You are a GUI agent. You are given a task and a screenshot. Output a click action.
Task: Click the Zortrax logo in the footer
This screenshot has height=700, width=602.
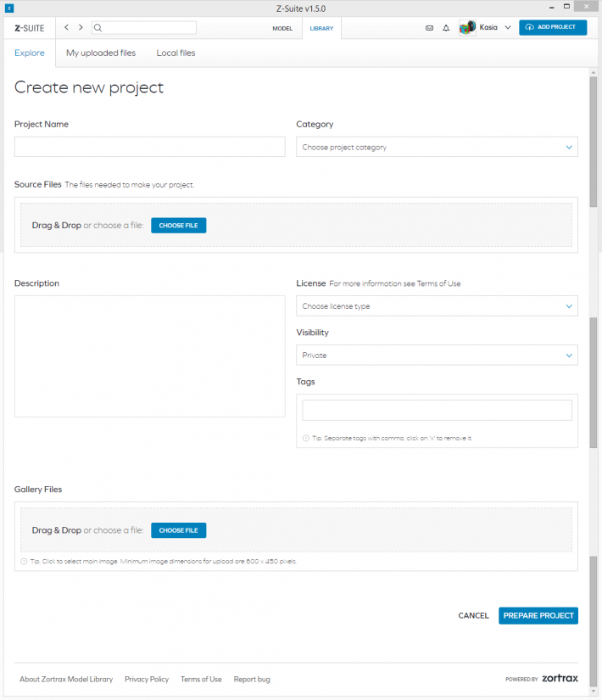point(560,678)
